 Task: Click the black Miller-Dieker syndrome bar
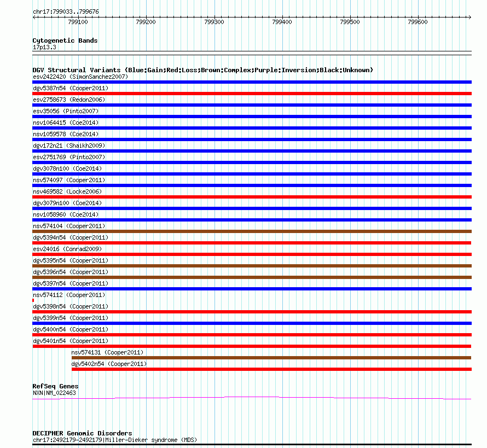click(252, 445)
